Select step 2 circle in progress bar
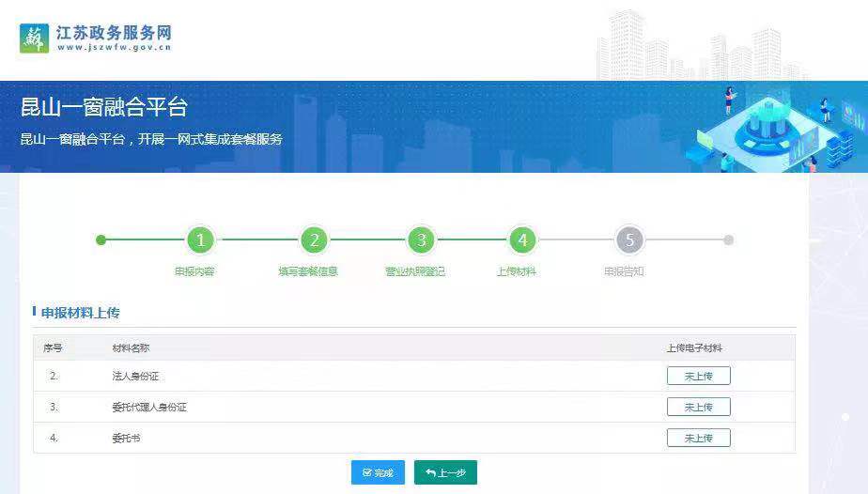 315,240
